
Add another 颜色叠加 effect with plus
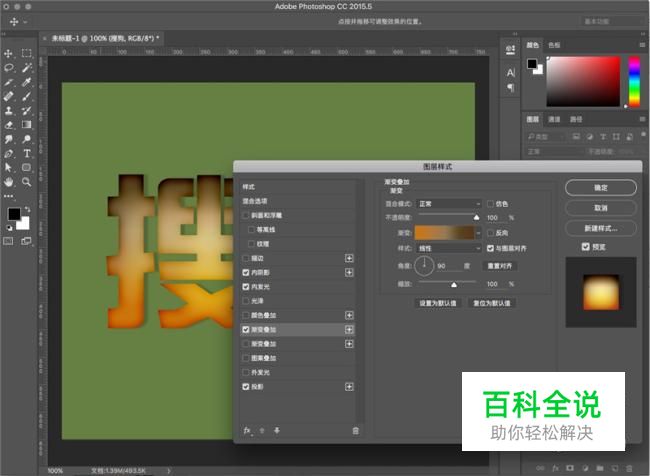349,316
